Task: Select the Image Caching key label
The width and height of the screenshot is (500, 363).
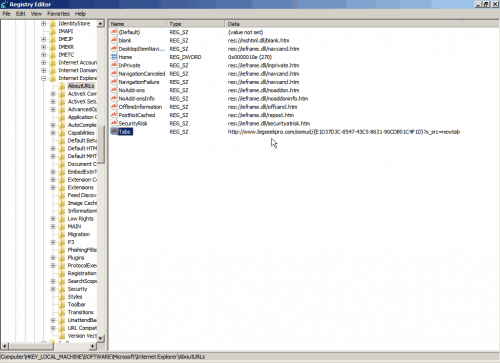Action: [x=82, y=203]
